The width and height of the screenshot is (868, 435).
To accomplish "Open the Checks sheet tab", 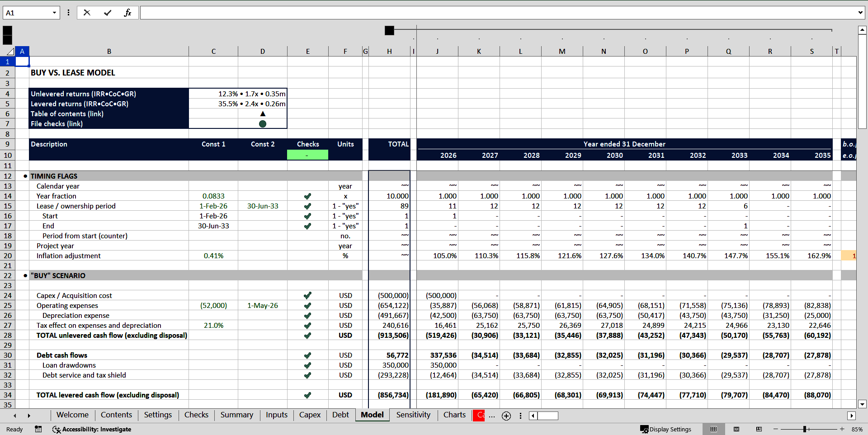I will (x=196, y=415).
